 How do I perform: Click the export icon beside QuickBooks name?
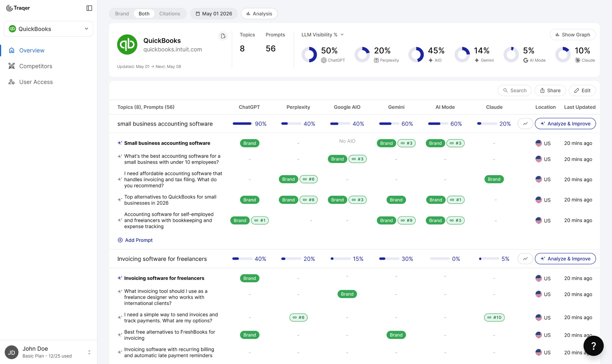pyautogui.click(x=223, y=36)
